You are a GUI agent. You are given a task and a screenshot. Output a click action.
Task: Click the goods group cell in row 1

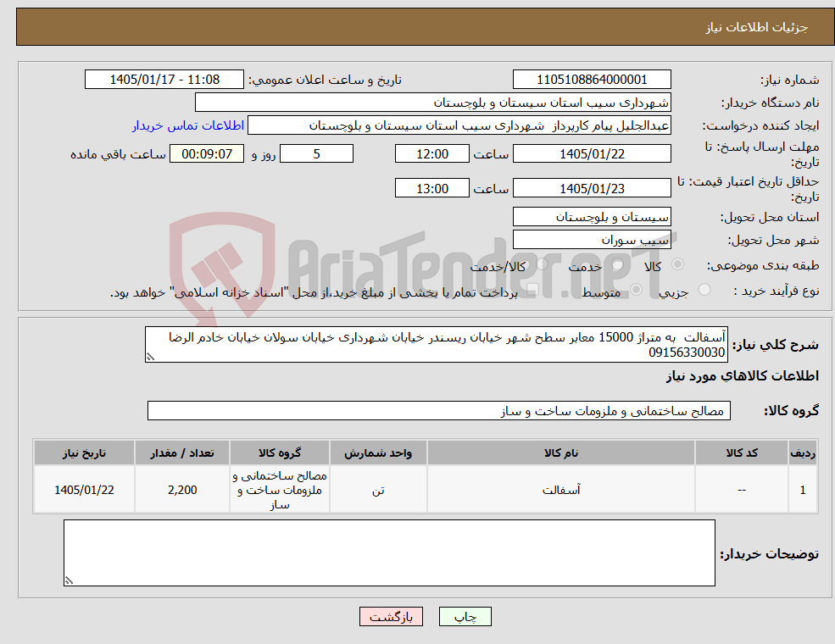point(280,490)
